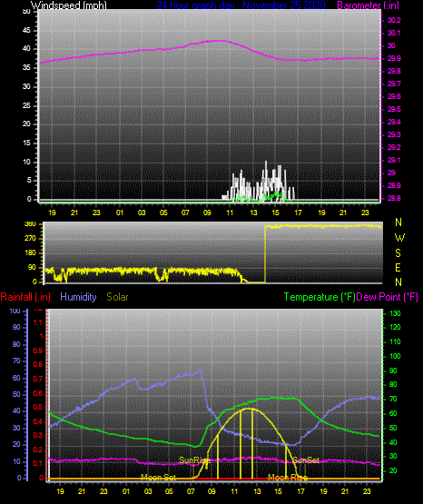Click the 'Solar' legend label
This screenshot has height=504, width=423.
tap(117, 297)
